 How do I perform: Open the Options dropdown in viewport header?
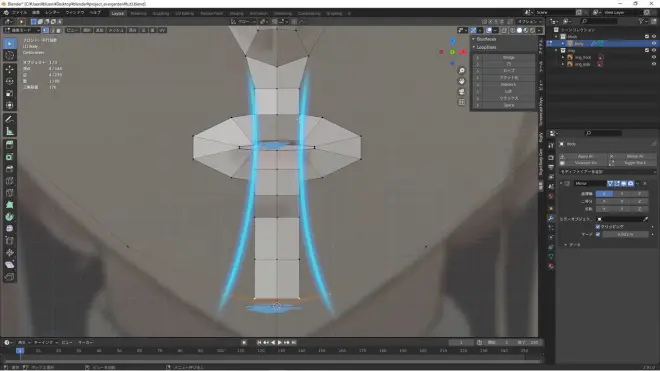530,21
